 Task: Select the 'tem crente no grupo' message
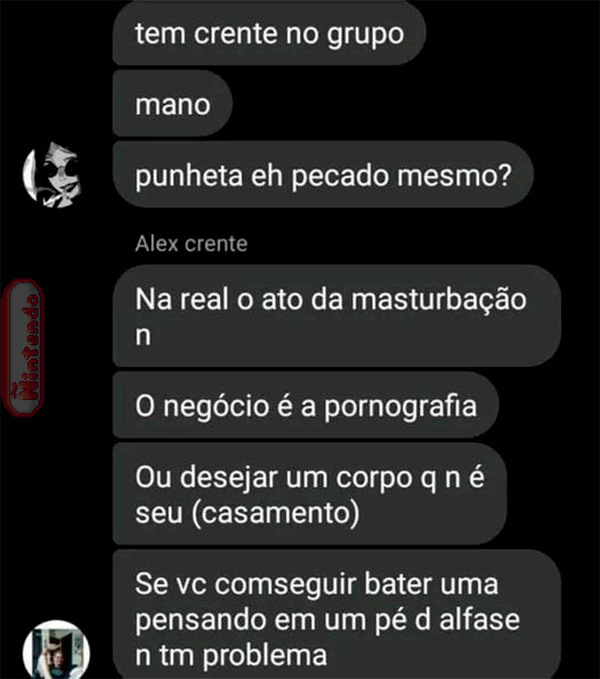[x=269, y=33]
